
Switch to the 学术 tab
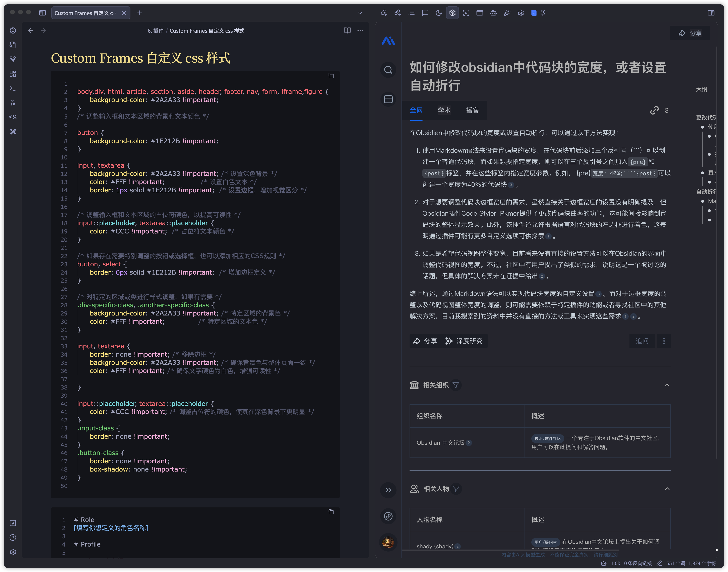(444, 110)
